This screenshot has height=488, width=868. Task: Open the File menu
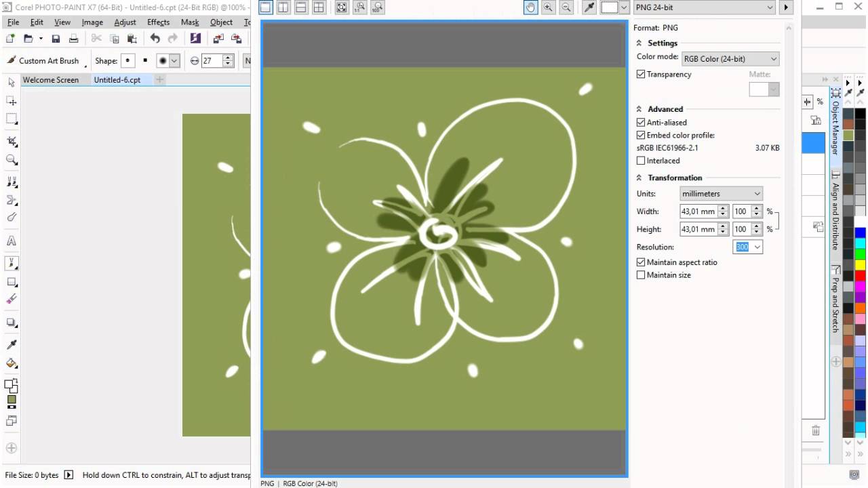coord(13,22)
